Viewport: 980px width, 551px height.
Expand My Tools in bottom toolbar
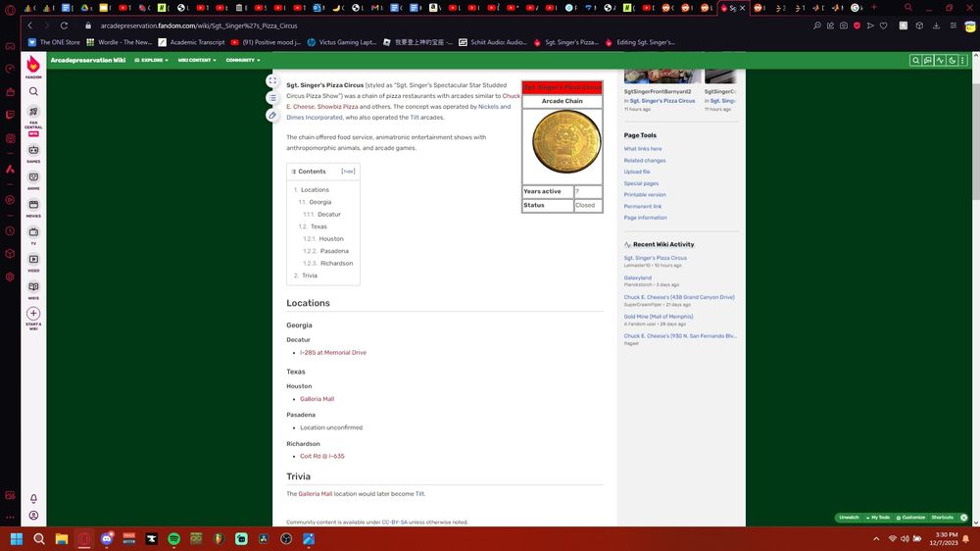click(x=877, y=518)
